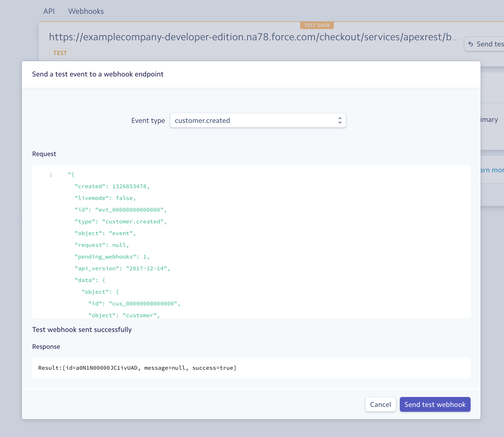
Task: Click the Result response text line
Action: coord(137,368)
